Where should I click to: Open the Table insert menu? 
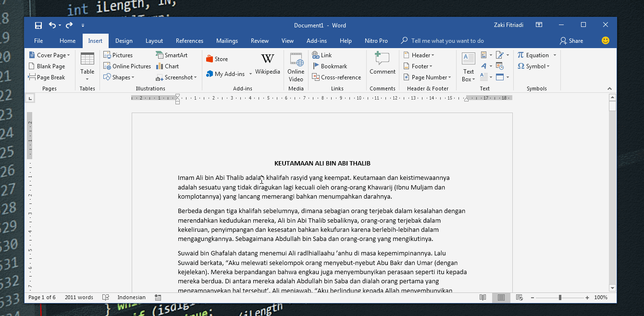tap(87, 66)
